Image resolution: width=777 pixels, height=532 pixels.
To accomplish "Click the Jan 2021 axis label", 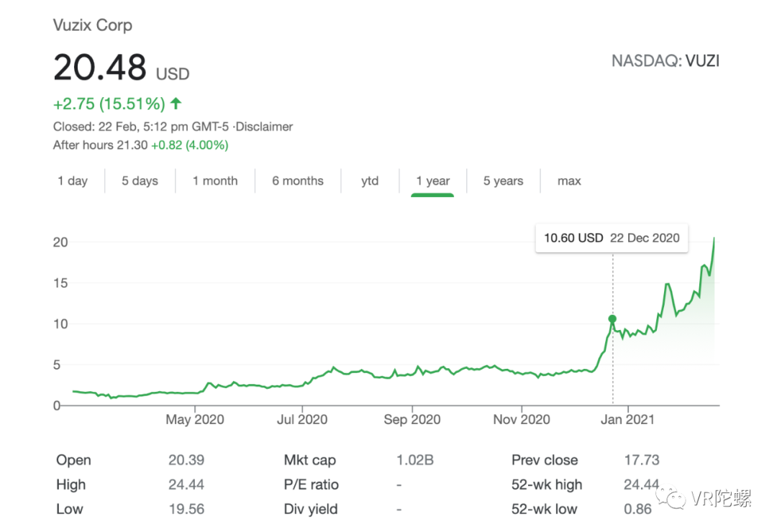I will (x=628, y=420).
